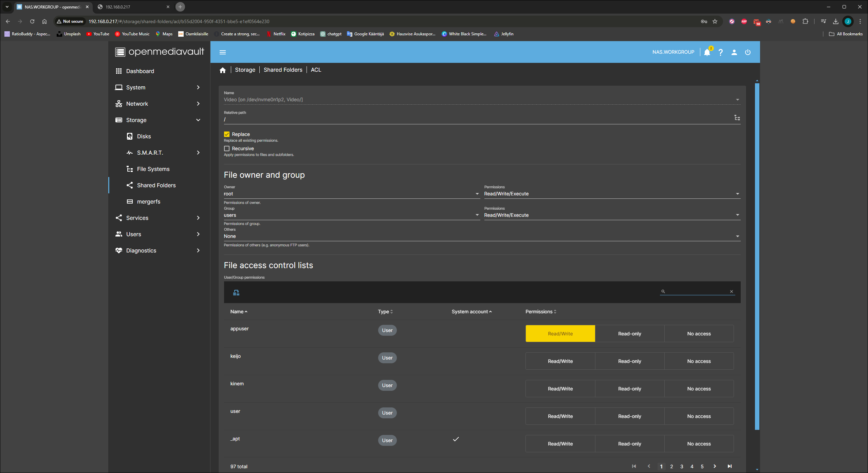Open Shared Folders in sidebar
This screenshot has width=868, height=473.
point(156,185)
